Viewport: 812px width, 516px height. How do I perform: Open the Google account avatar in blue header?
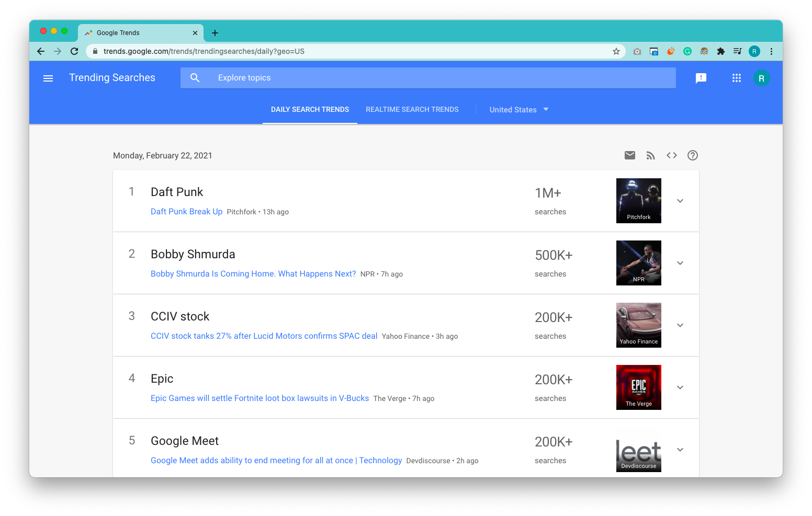(x=761, y=78)
